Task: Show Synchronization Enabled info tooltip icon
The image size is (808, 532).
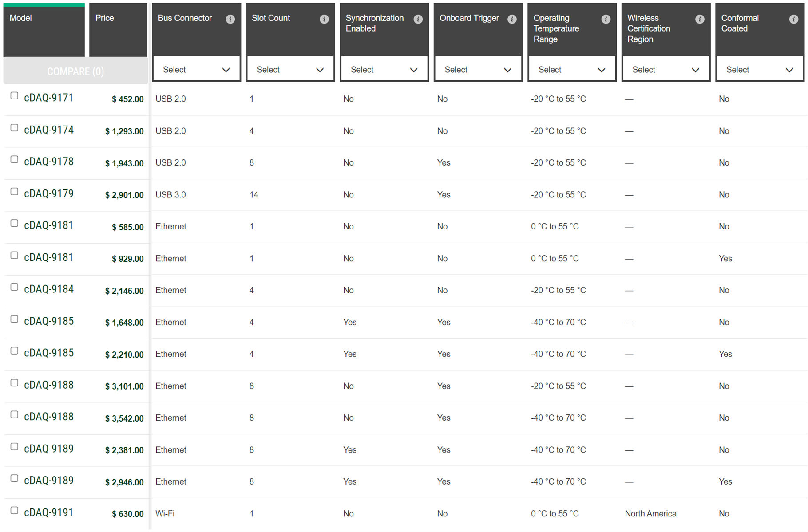Action: 418,19
